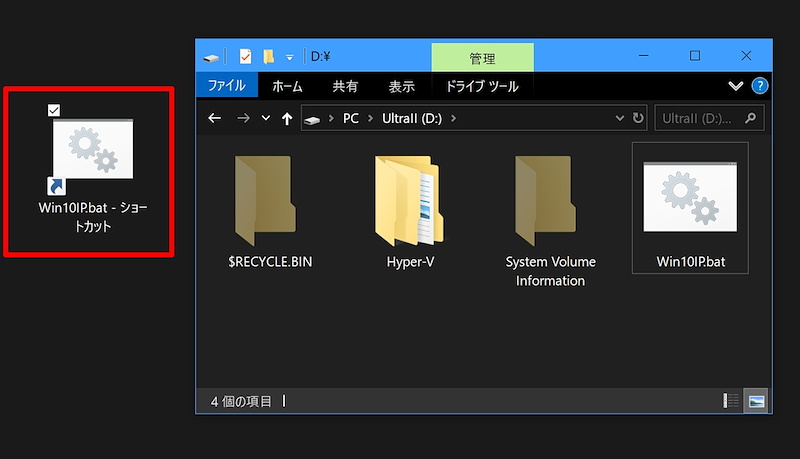Open Help with the question mark icon
The image size is (800, 459).
760,86
